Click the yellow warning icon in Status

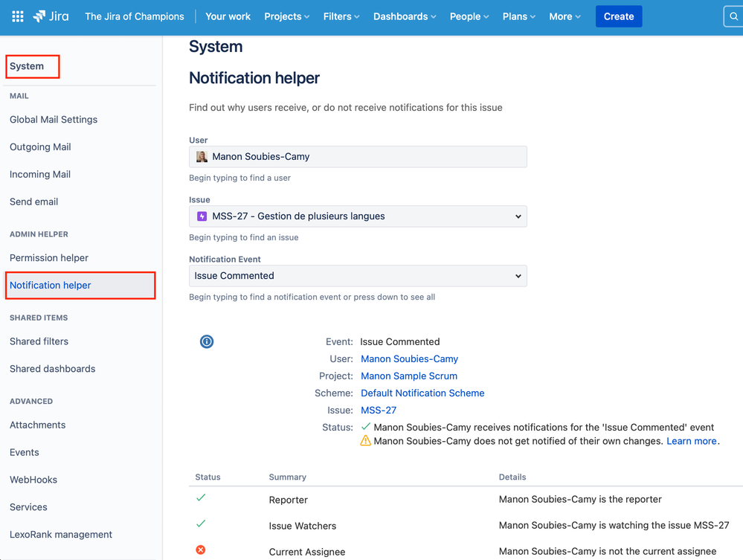(x=365, y=441)
